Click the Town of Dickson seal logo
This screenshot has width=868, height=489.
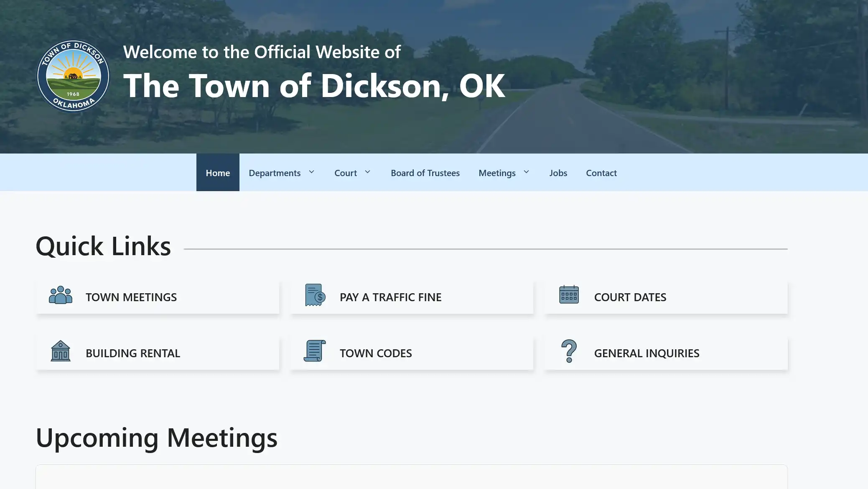pos(73,77)
